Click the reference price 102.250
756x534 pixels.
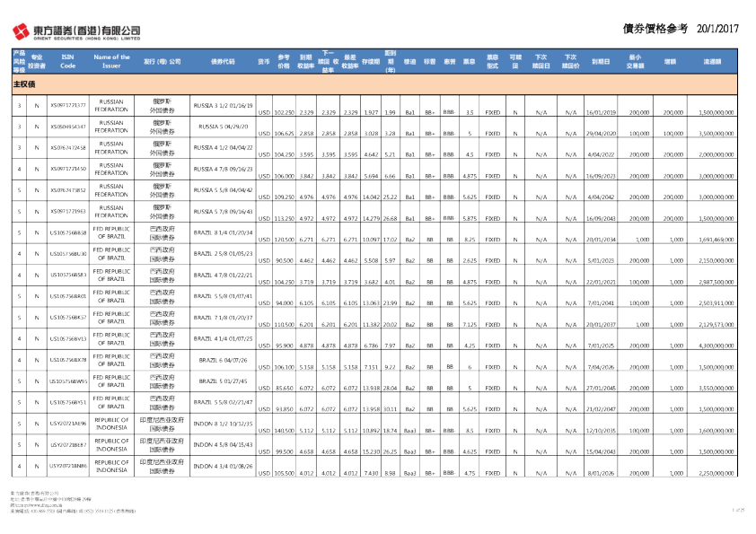coord(284,113)
